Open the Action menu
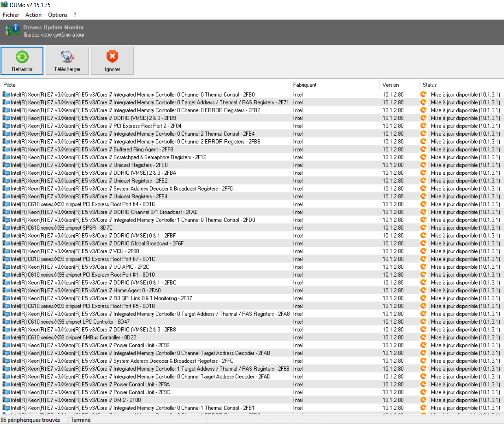 pyautogui.click(x=33, y=15)
